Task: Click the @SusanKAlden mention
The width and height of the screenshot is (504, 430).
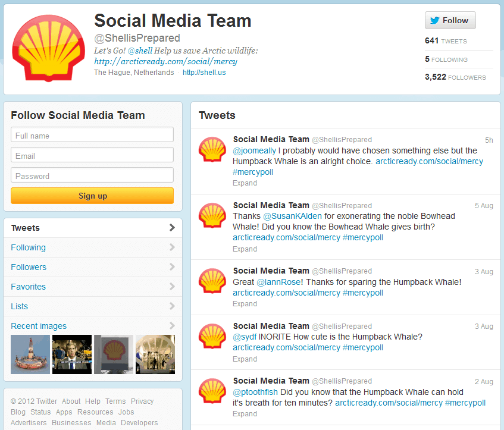Action: point(293,216)
